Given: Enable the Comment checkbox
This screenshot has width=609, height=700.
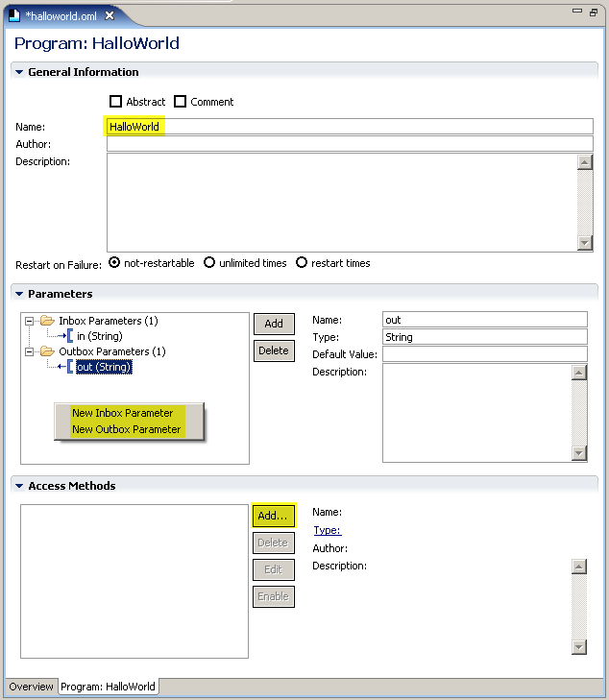Looking at the screenshot, I should click(180, 102).
